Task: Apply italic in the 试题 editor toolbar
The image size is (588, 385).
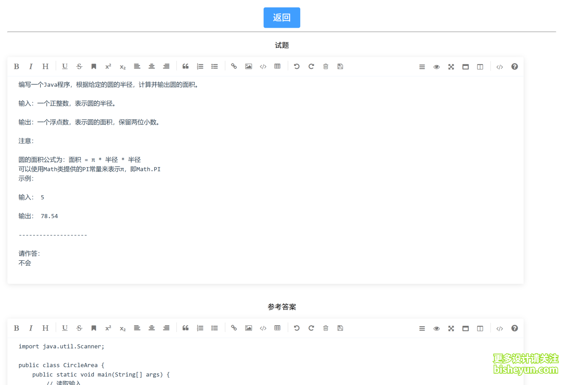Action: click(31, 66)
